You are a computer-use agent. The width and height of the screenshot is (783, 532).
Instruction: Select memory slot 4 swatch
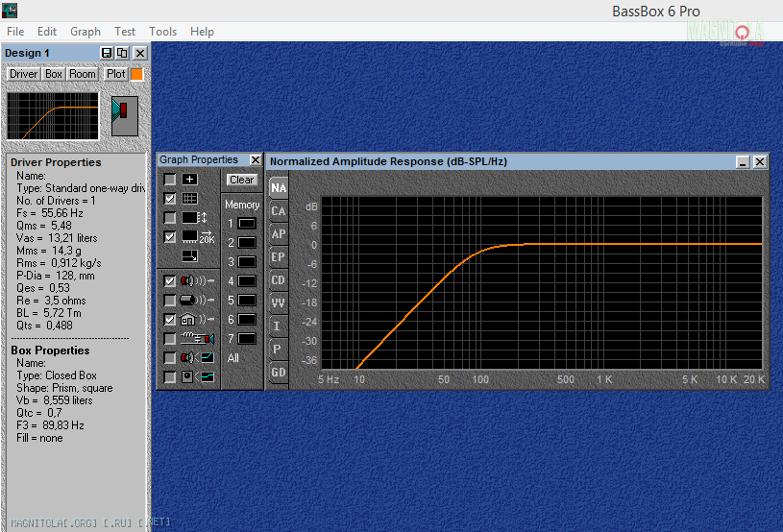click(x=247, y=281)
